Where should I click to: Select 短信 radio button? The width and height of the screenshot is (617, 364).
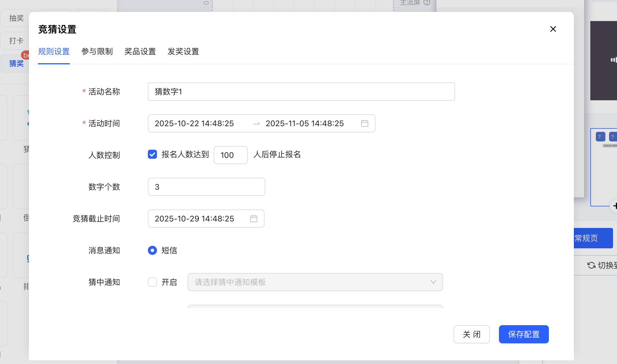pos(152,250)
